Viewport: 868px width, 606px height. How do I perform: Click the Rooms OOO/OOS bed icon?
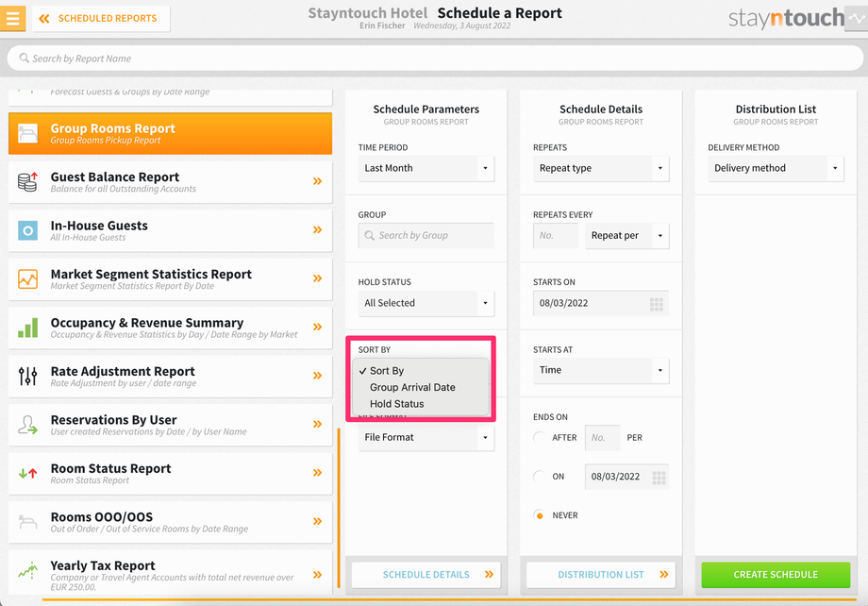point(27,522)
